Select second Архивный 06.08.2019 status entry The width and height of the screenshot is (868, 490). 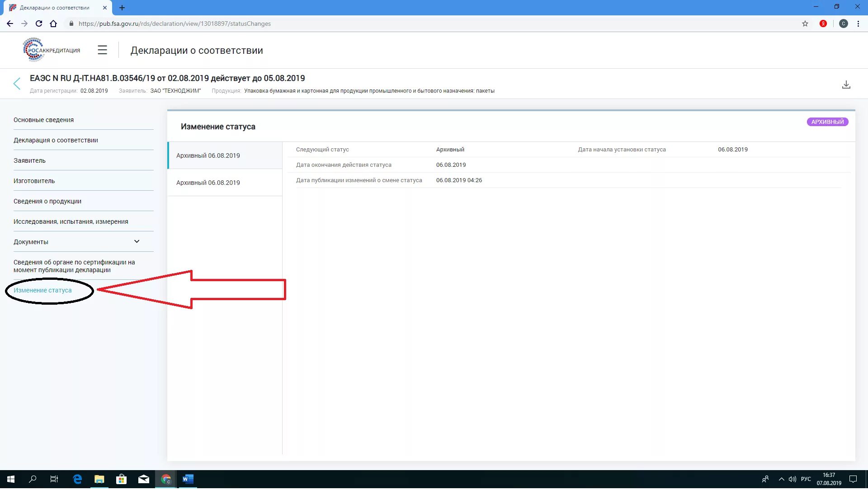pos(225,183)
